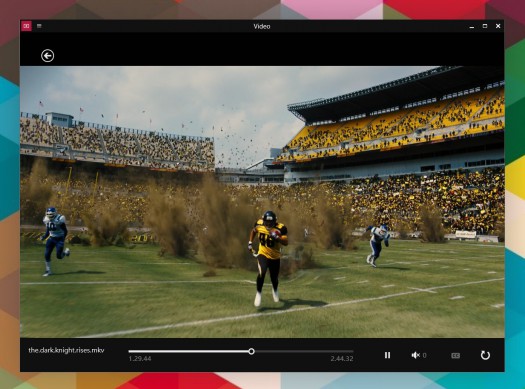Click the elapsed time 1.29.44 label

(x=140, y=359)
